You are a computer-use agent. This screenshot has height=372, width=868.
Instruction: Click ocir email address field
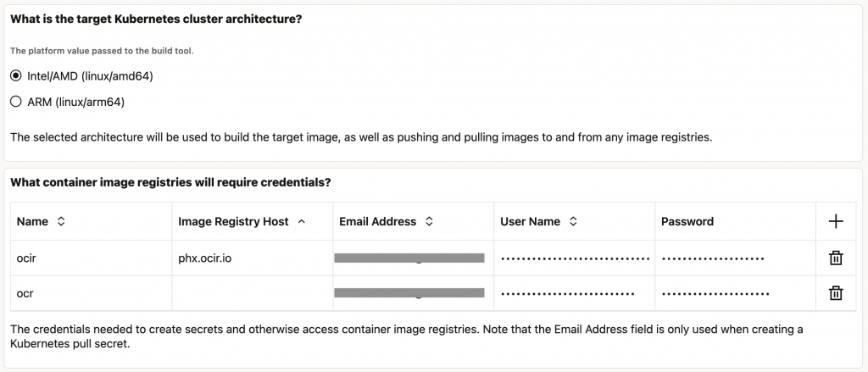[x=409, y=258]
